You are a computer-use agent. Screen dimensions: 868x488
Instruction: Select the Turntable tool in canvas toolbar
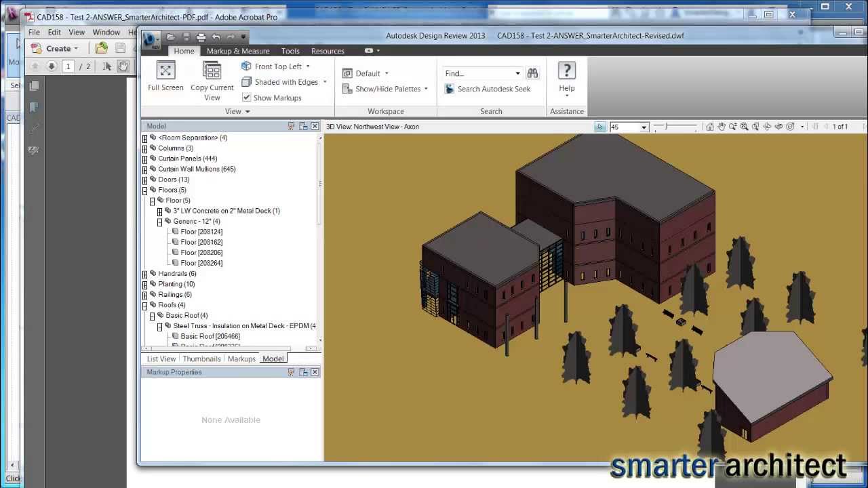pos(778,127)
